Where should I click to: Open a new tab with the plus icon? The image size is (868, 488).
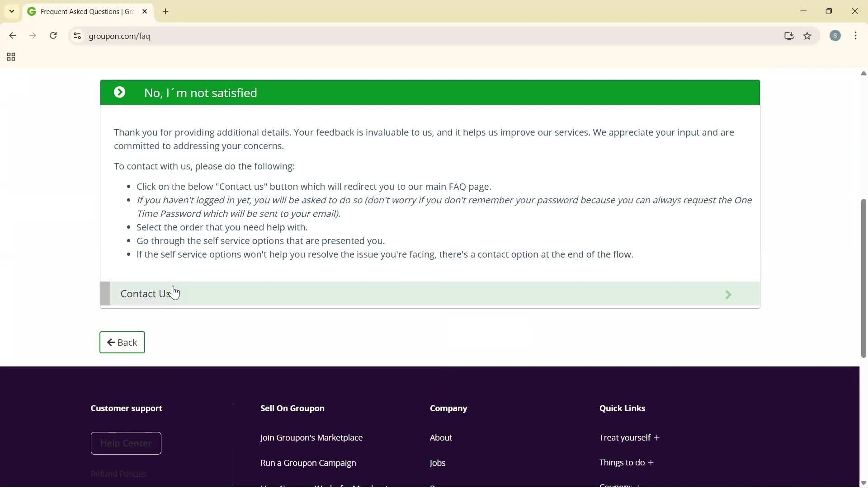click(165, 11)
